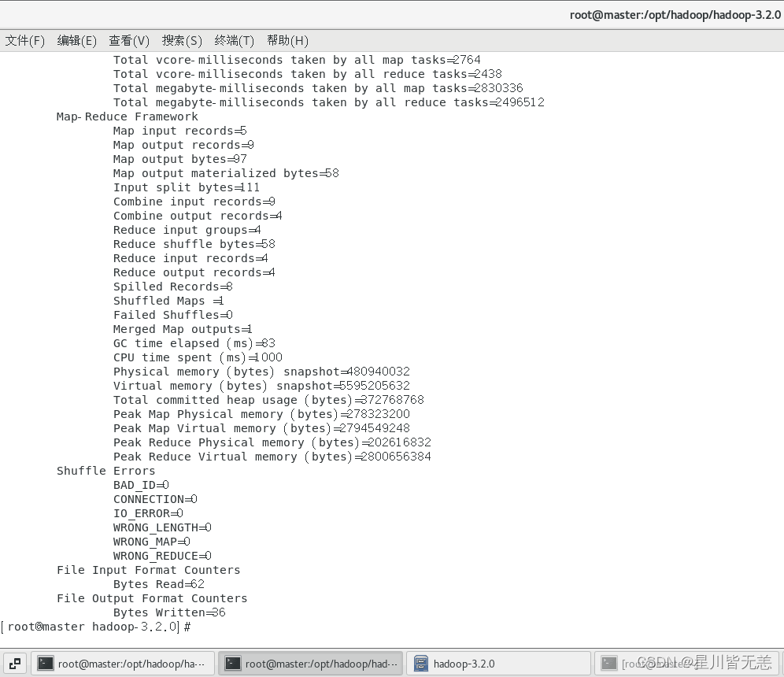This screenshot has width=784, height=677.
Task: Open the 编辑(E) menu
Action: pyautogui.click(x=76, y=40)
